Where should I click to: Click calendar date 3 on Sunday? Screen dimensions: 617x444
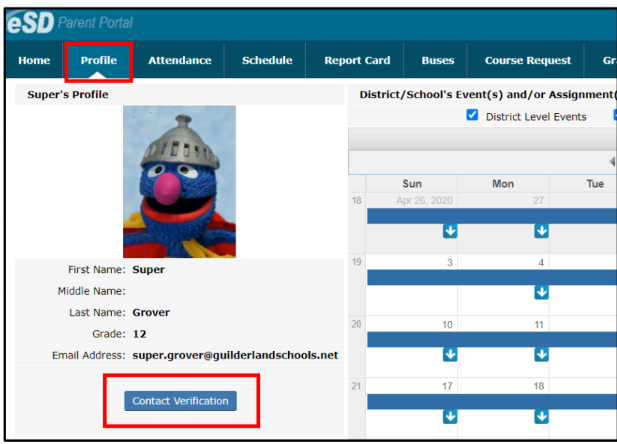coord(449,263)
